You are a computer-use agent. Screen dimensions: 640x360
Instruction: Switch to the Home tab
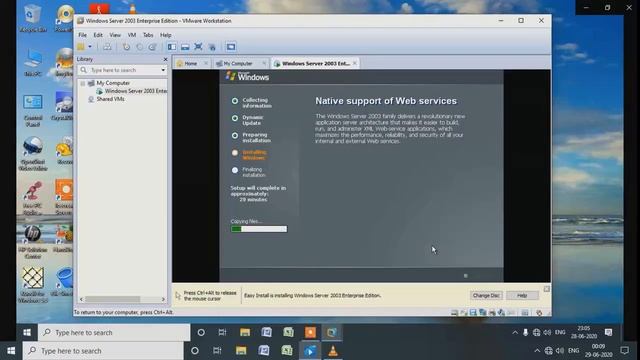(191, 64)
